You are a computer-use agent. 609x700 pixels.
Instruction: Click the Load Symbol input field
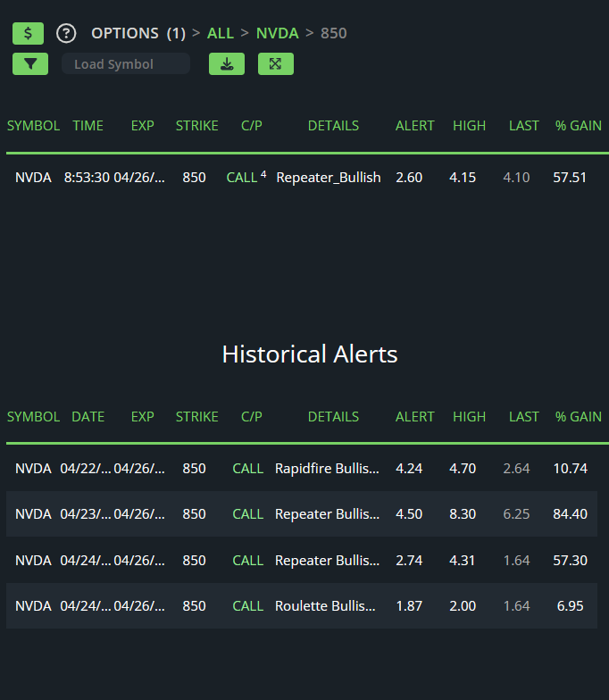tap(126, 64)
